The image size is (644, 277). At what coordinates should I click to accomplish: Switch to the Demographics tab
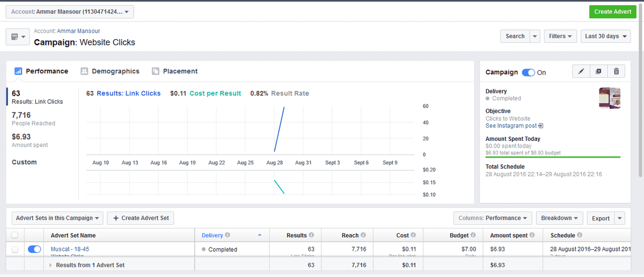[110, 71]
